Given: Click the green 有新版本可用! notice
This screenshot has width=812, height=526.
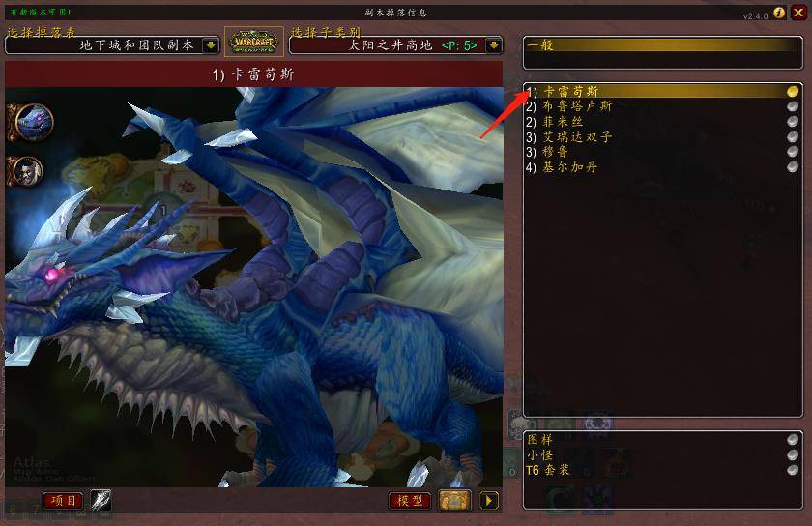Looking at the screenshot, I should (x=41, y=12).
